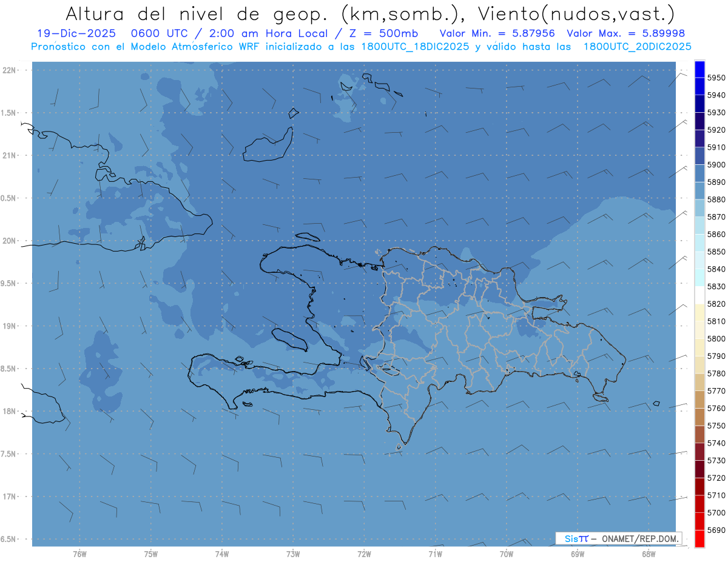Select 'Valor Min. = 5.87956' text
This screenshot has width=728, height=562.
[x=497, y=33]
